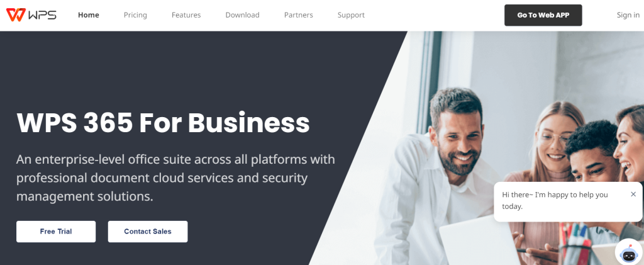Click the Go To Web APP button

click(543, 15)
